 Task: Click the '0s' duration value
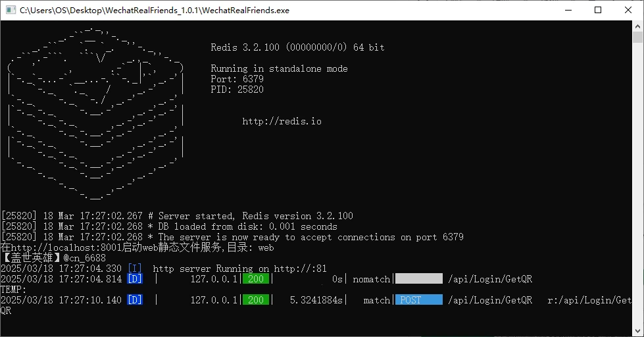coord(337,279)
